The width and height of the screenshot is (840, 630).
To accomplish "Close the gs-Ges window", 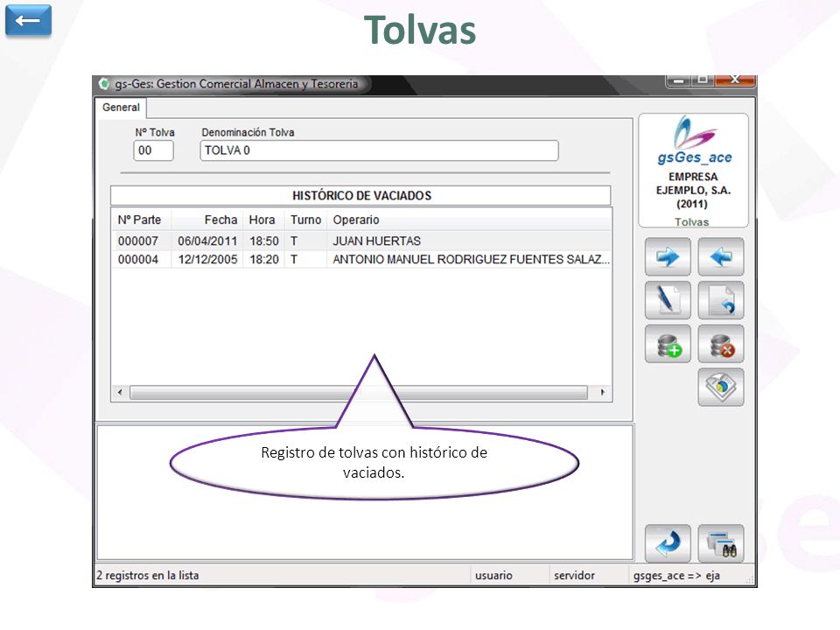I will (x=735, y=80).
